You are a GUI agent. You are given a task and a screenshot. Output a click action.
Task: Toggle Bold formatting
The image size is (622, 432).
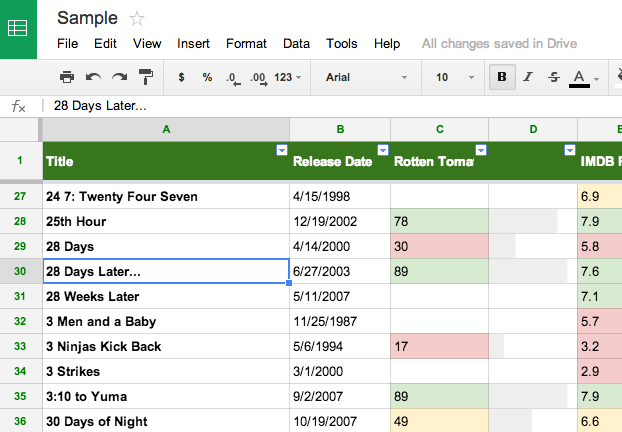[x=501, y=77]
